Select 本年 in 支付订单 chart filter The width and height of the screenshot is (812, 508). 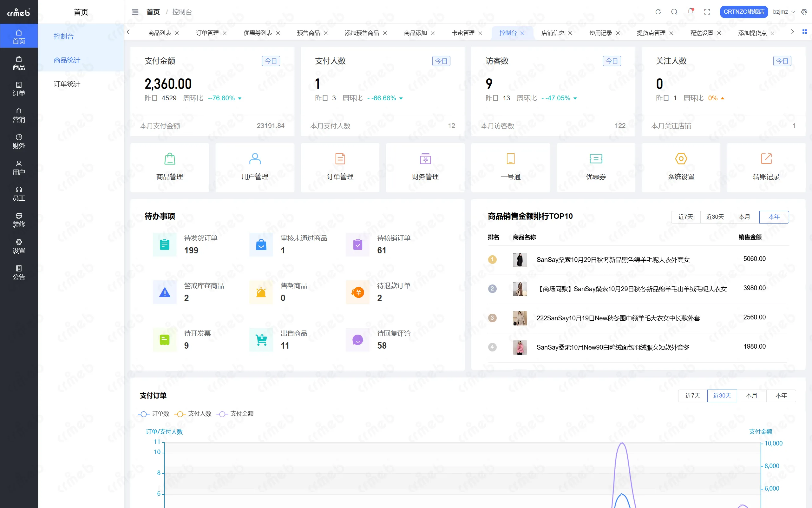[x=781, y=396]
